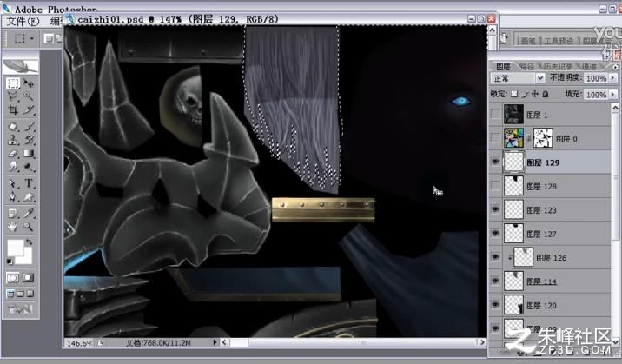Hide layer 图层 120

[x=495, y=305]
